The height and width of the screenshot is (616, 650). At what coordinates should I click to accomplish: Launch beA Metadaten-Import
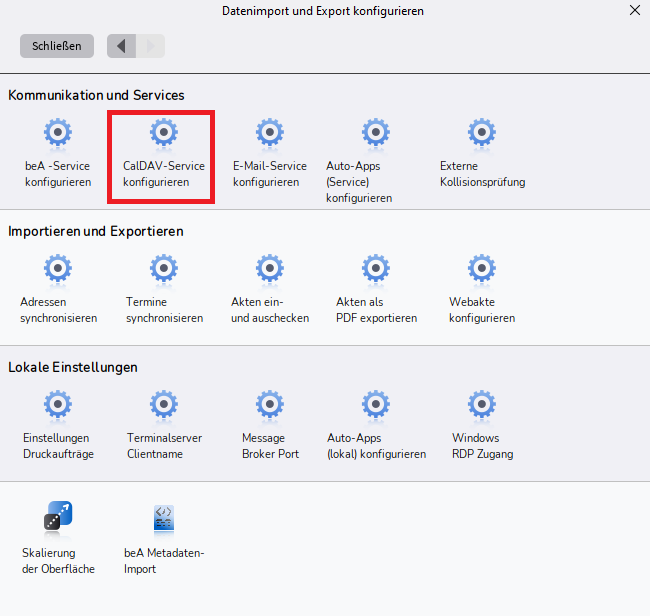[x=164, y=538]
